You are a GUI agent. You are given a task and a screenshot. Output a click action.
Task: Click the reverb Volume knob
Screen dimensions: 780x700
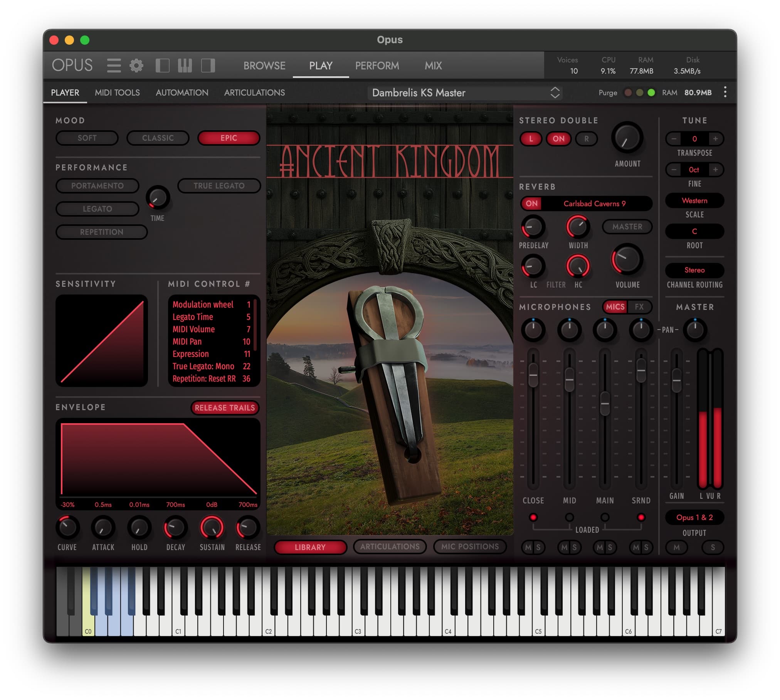click(x=627, y=259)
